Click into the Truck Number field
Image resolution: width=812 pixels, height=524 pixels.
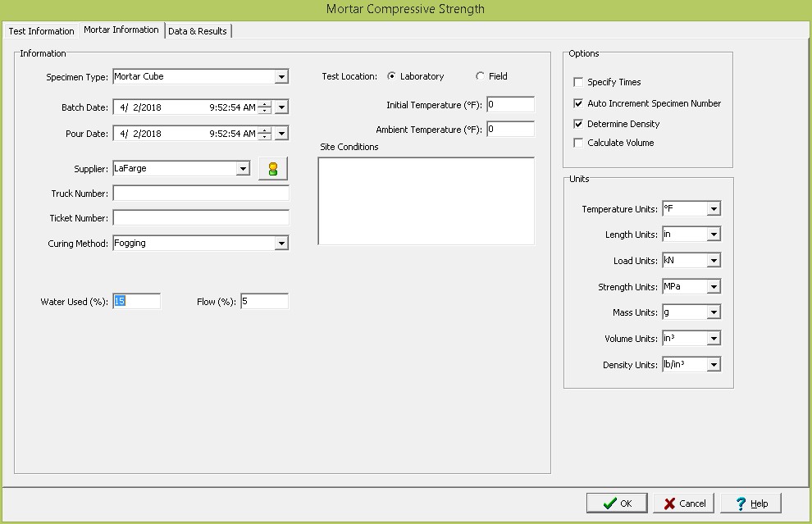[x=201, y=194]
